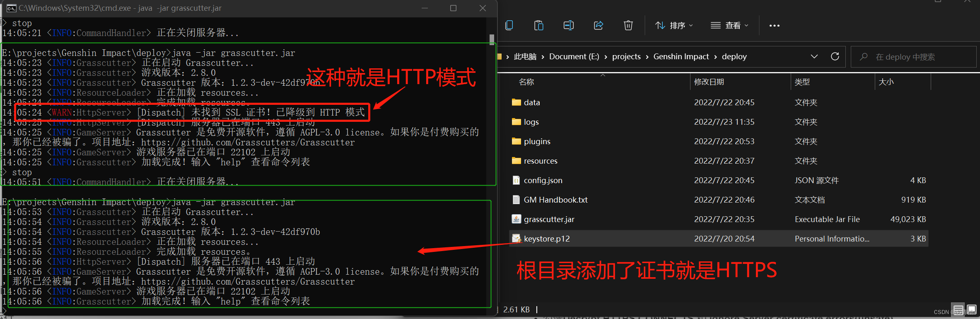
Task: Click the chevron between Genshin Impact and deploy
Action: click(715, 57)
